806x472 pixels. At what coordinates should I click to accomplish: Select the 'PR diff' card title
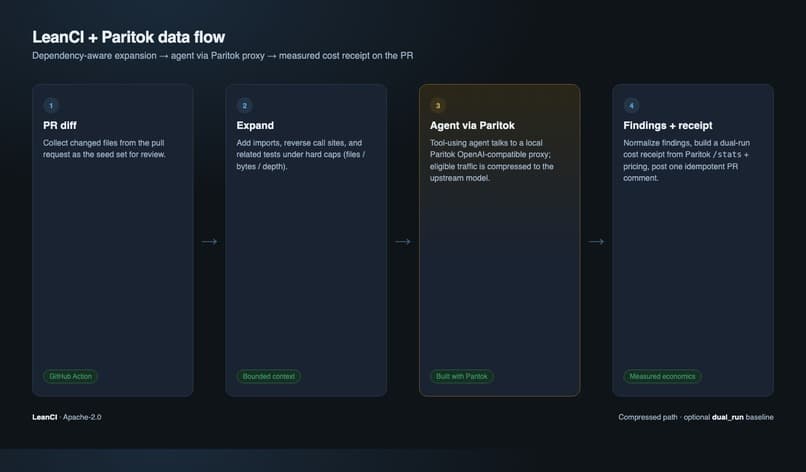(x=60, y=125)
